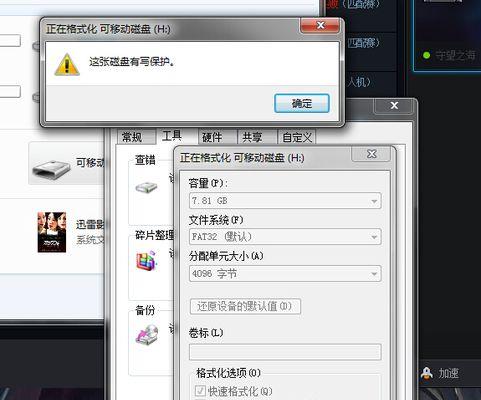Open the 文件系统 FAT32 dropdown

pos(285,237)
